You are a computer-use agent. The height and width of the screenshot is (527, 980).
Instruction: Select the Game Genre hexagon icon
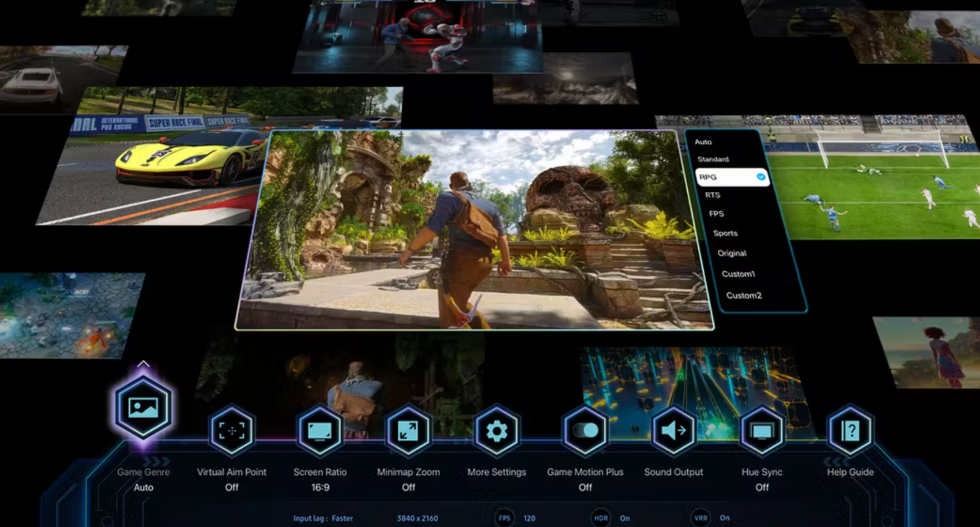tap(143, 408)
